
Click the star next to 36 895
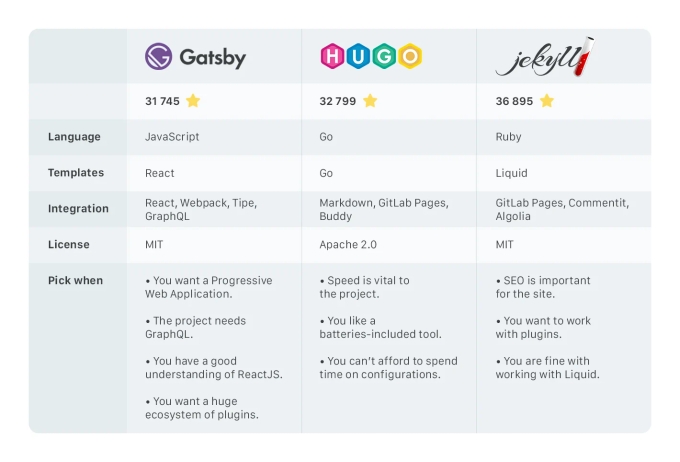(547, 101)
